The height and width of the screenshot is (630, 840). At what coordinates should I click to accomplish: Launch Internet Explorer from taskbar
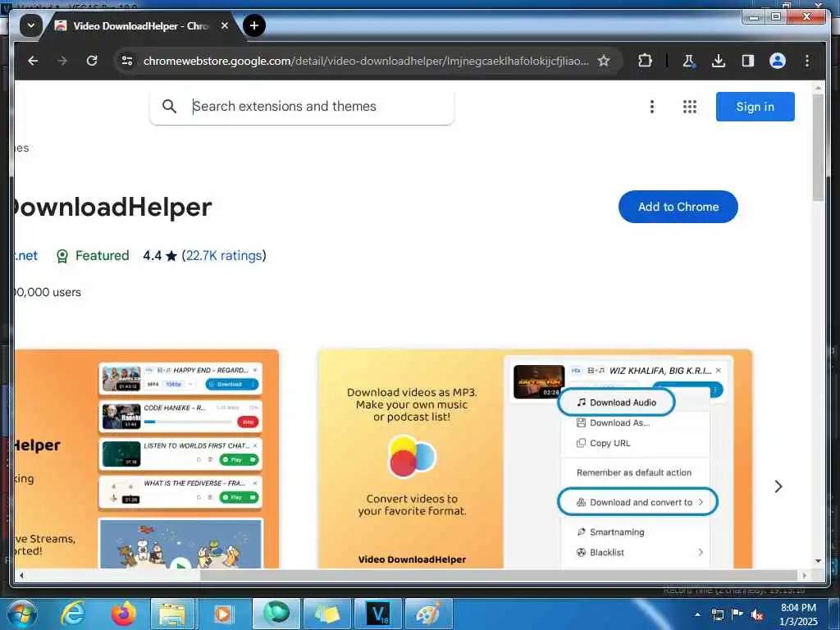click(73, 614)
